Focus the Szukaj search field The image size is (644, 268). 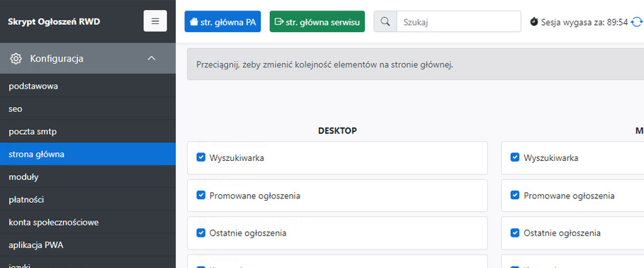click(x=459, y=21)
